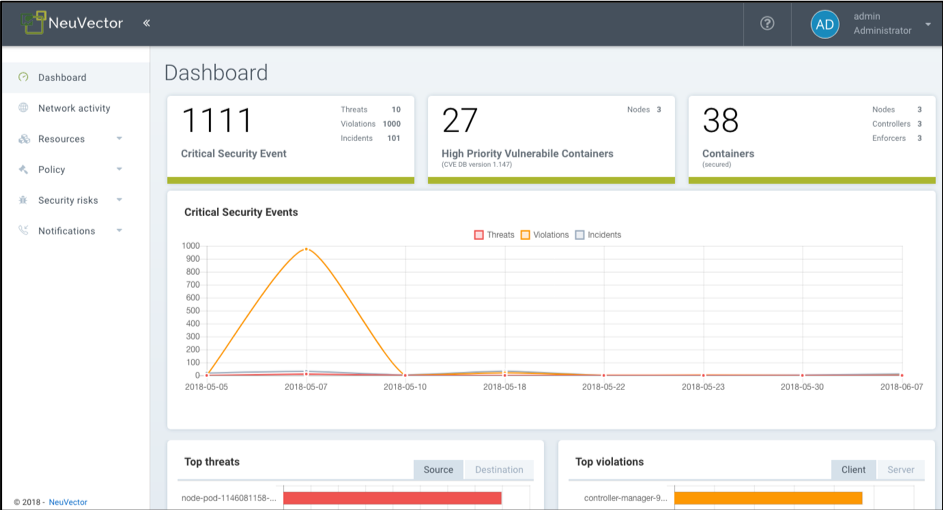Expand the Policy submenu arrow
The width and height of the screenshot is (943, 510).
(119, 169)
